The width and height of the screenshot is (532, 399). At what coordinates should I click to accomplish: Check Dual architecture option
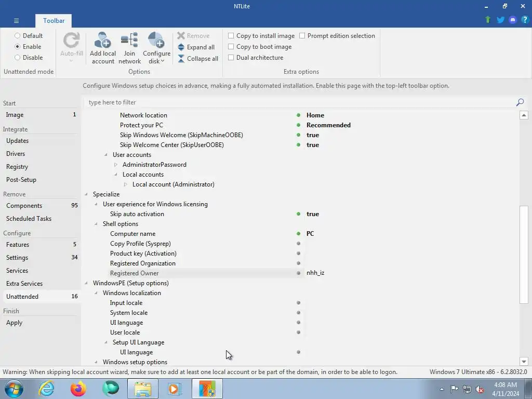(x=231, y=57)
